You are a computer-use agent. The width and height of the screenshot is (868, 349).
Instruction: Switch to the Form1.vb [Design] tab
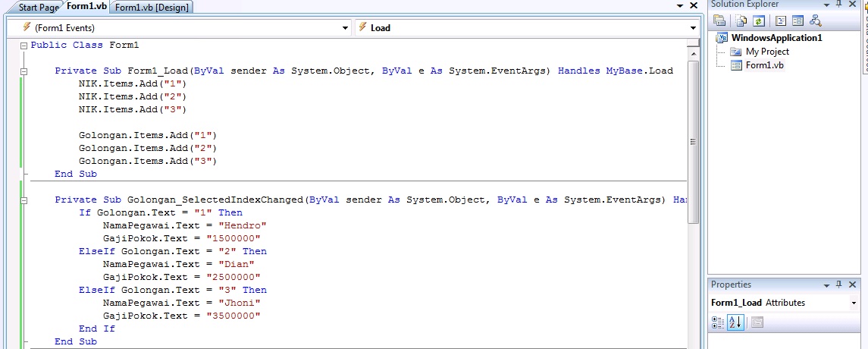click(152, 7)
